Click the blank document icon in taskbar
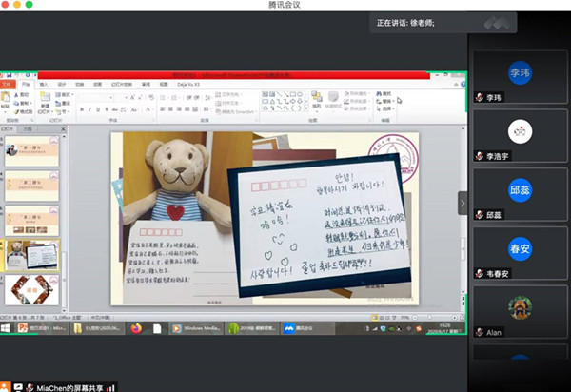The image size is (571, 392). point(157,328)
